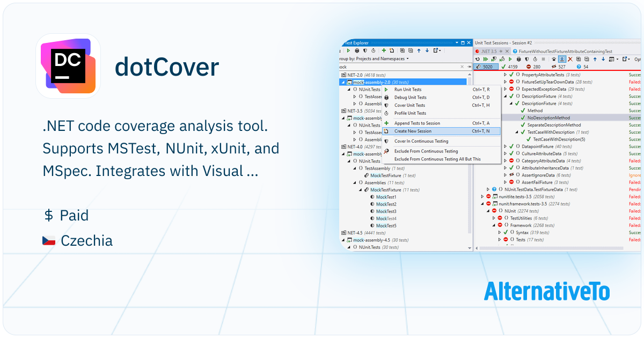Click Cover shield icon in Test Explorer toolbar
This screenshot has height=338, width=644.
pos(365,50)
